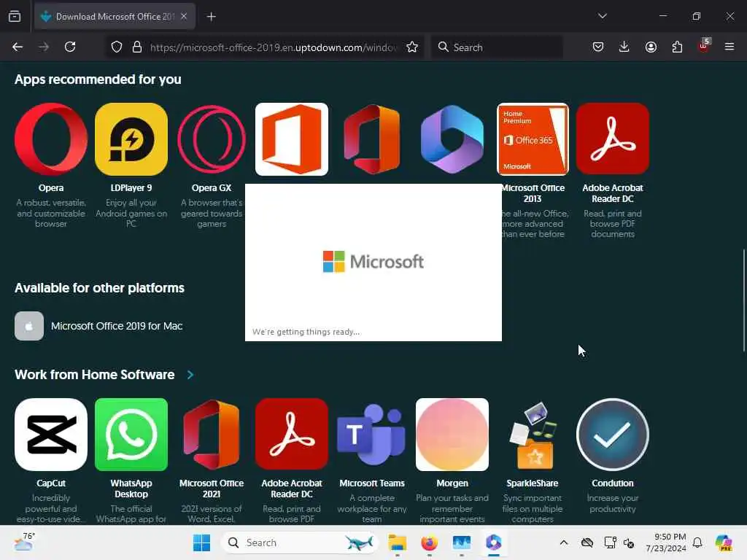This screenshot has width=747, height=560.
Task: Open the weather widget showing 76°
Action: point(24,542)
